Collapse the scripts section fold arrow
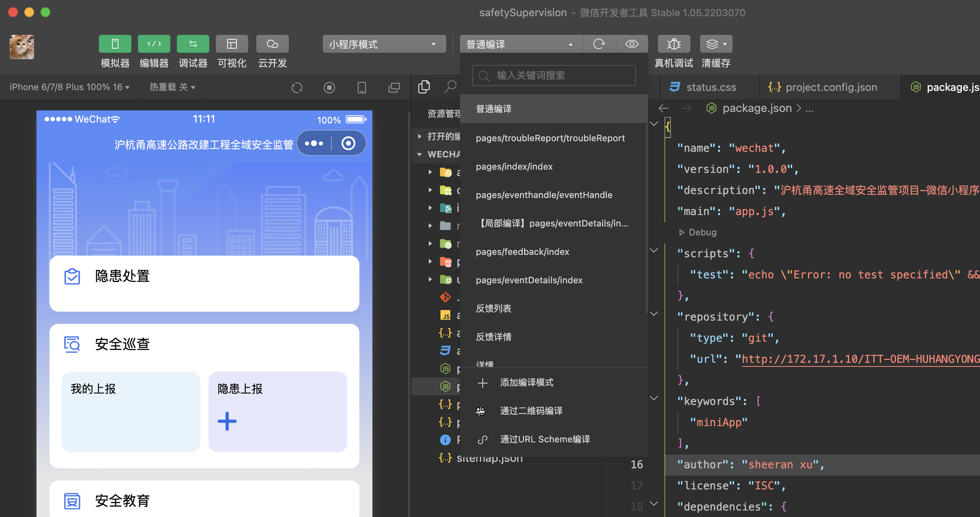The width and height of the screenshot is (980, 517). [x=654, y=250]
